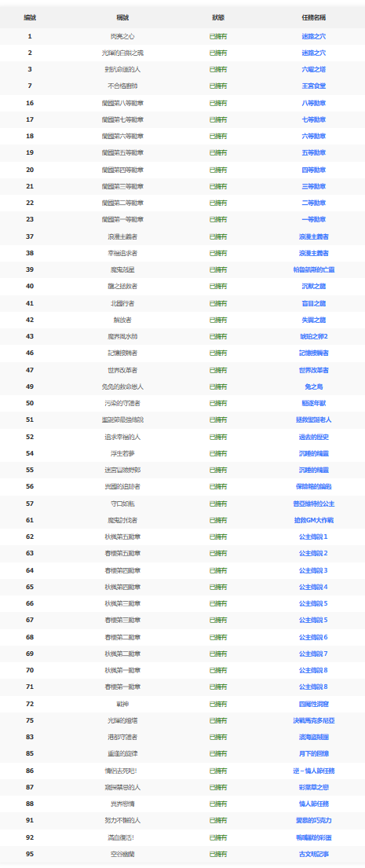Follow the 盲目之龍 quest link

point(313,302)
